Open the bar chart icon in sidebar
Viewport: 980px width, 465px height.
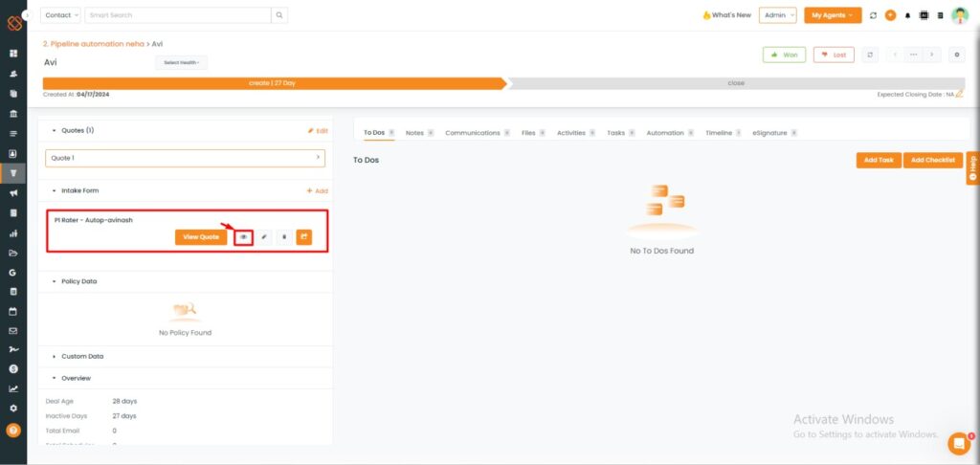tap(13, 233)
